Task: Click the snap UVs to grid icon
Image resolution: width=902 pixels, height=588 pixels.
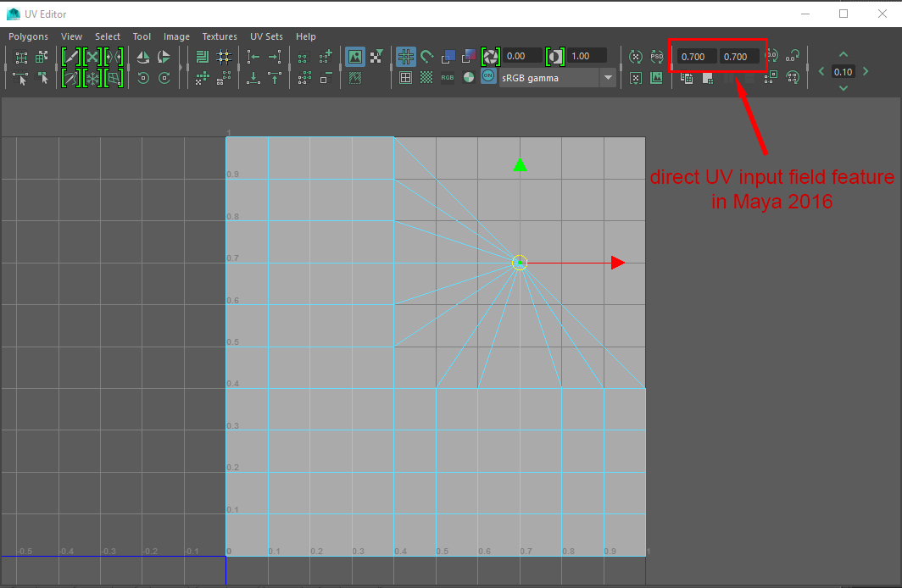Action: click(224, 57)
